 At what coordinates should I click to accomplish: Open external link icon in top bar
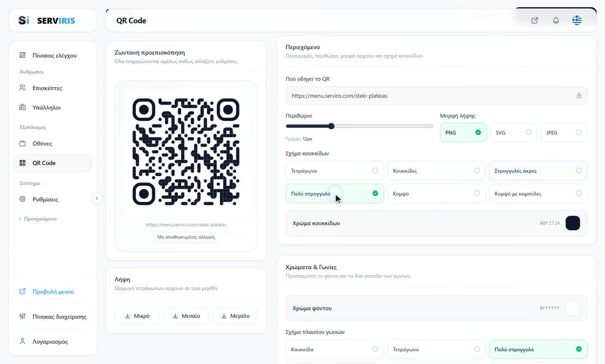pos(535,20)
